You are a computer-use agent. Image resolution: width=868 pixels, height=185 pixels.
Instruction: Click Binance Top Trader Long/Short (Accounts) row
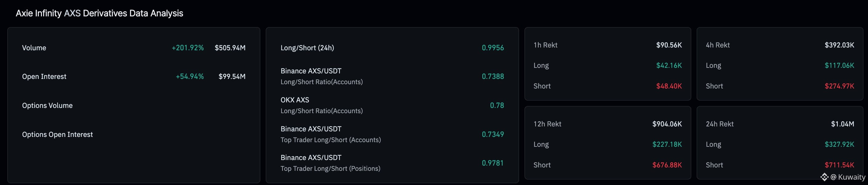point(330,134)
